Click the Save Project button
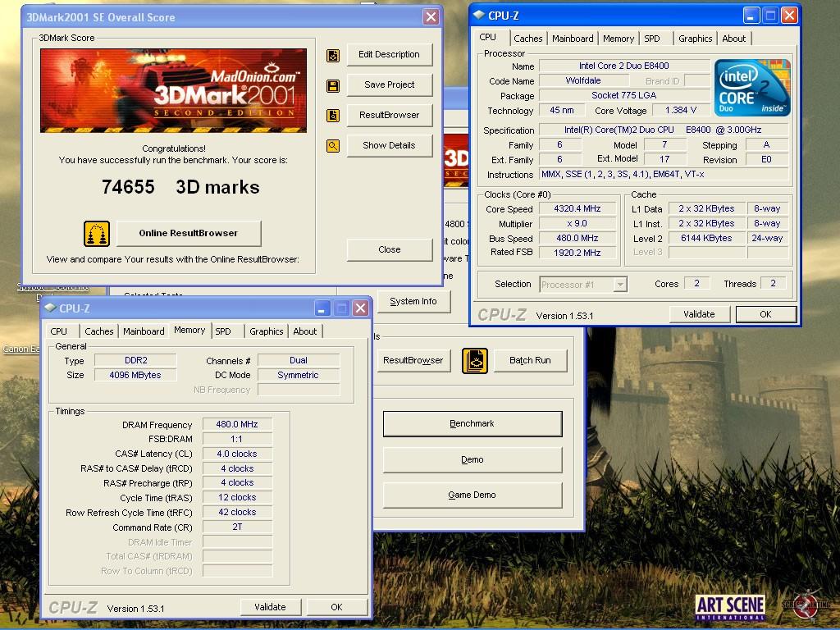Viewport: 840px width, 630px height. [x=389, y=84]
